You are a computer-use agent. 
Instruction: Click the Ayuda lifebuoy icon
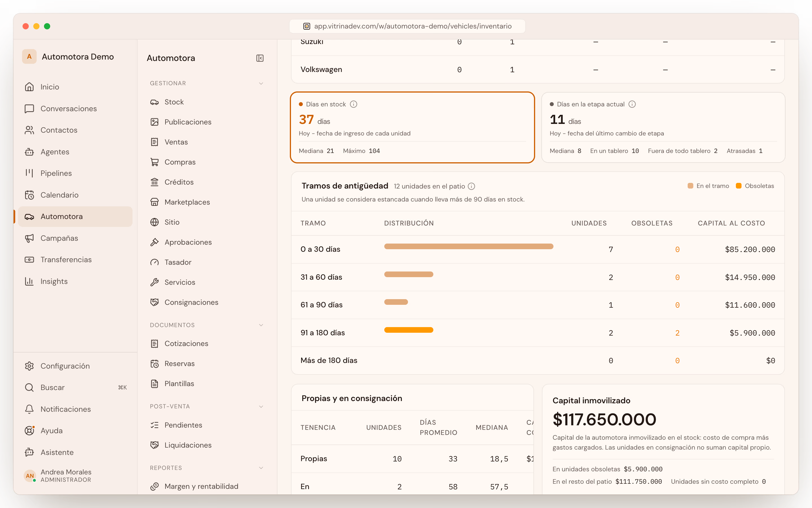click(29, 431)
